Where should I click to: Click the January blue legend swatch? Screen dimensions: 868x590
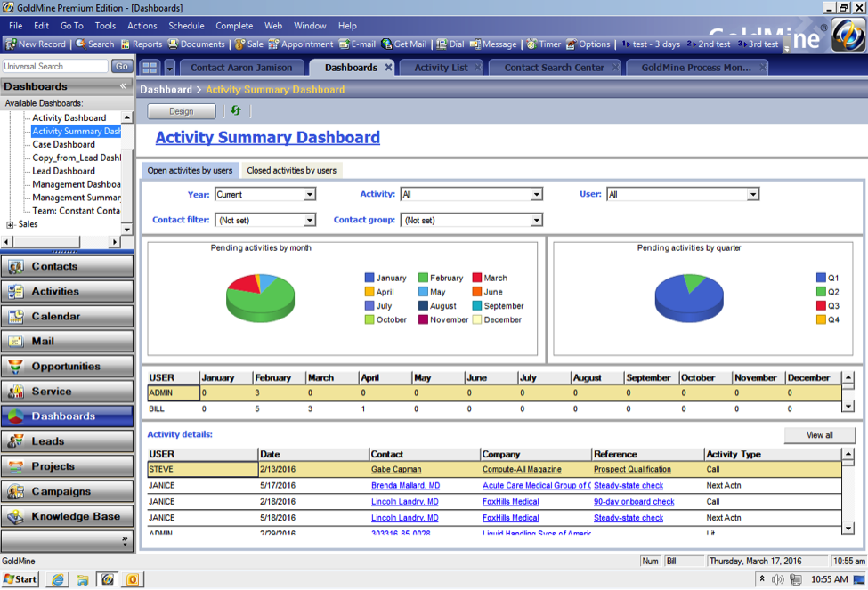[x=369, y=278]
